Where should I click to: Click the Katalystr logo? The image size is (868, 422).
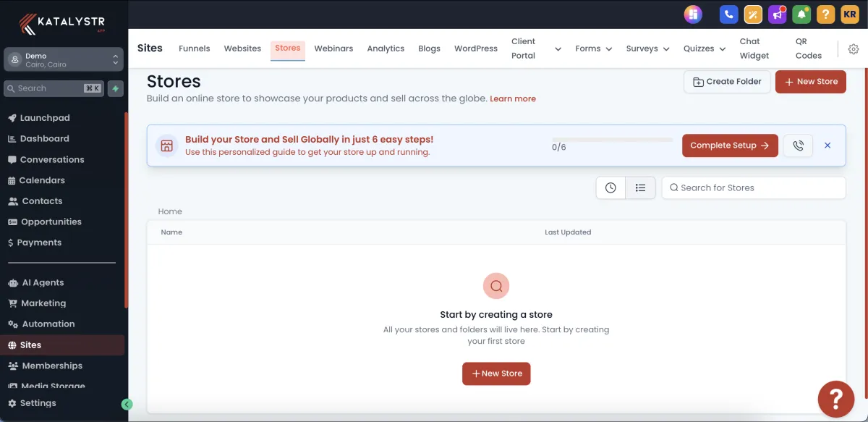[x=63, y=23]
